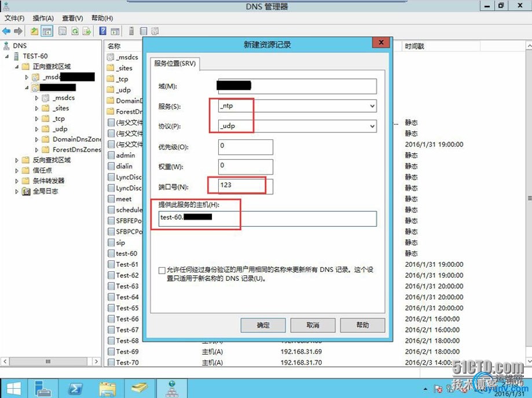Click the 优先级(O) input field

point(245,147)
